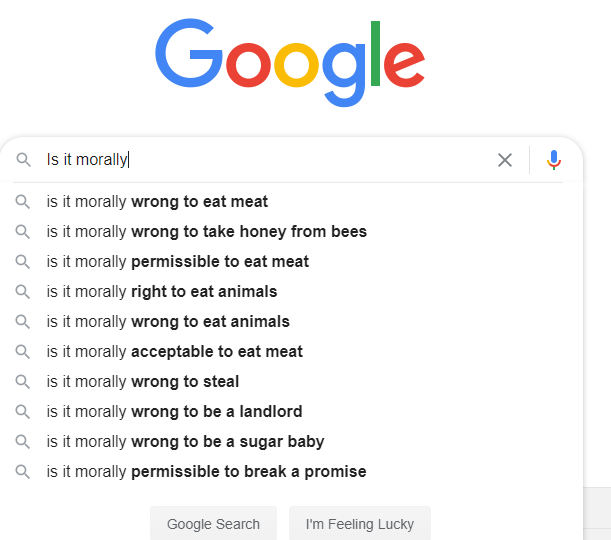Choose 'wrong to eat animals' suggestion
The height and width of the screenshot is (540, 611).
168,322
